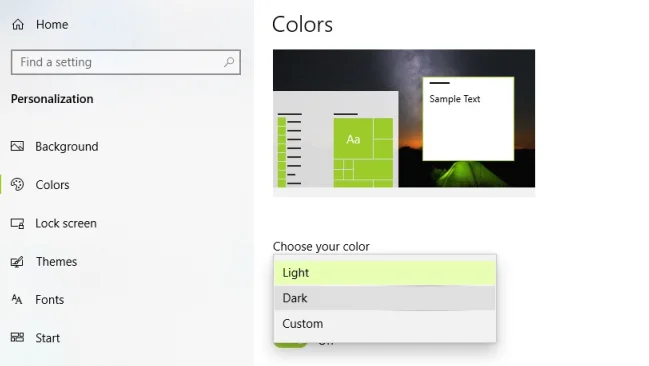Click the Start tiles icon
This screenshot has width=649, height=366.
17,337
